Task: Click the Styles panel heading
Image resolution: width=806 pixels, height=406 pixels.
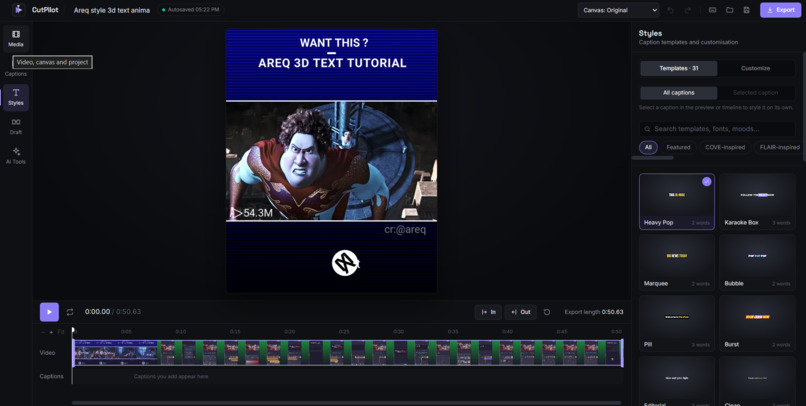Action: pos(650,33)
